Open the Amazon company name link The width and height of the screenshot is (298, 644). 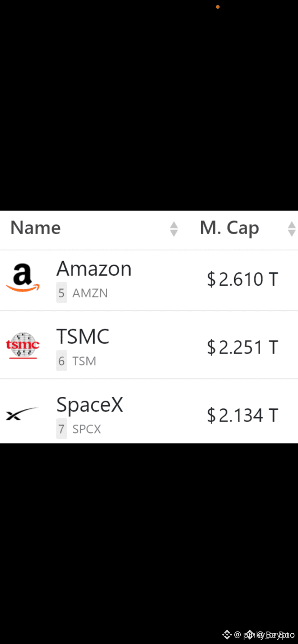click(x=94, y=269)
